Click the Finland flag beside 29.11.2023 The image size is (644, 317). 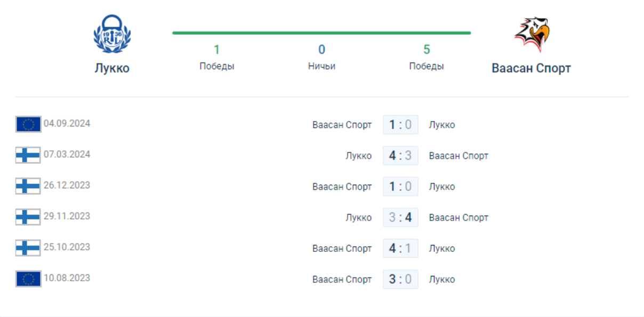28,217
